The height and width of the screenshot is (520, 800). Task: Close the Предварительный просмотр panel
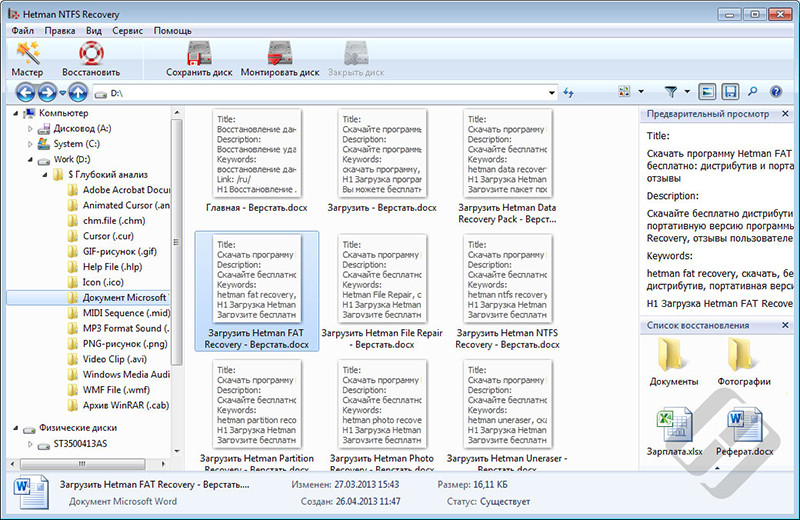[x=785, y=114]
